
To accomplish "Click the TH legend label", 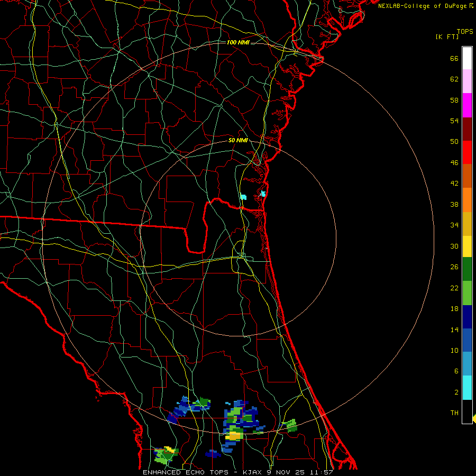I will 454,413.
